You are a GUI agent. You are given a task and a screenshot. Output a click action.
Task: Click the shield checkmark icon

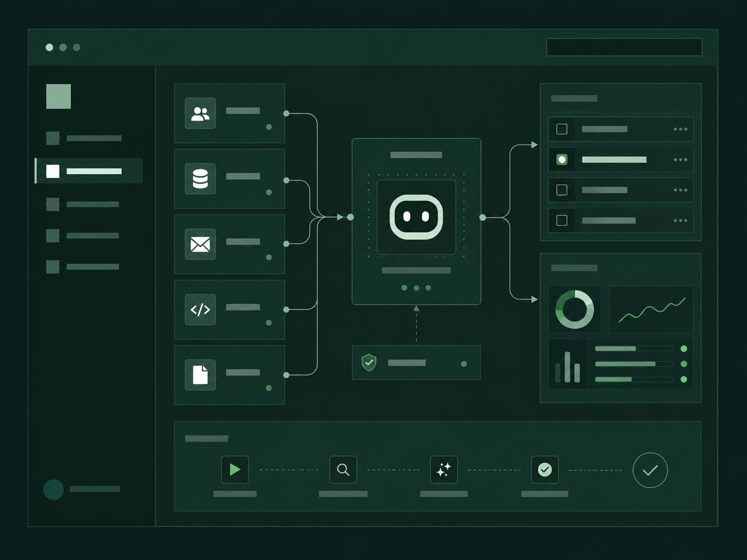click(369, 363)
